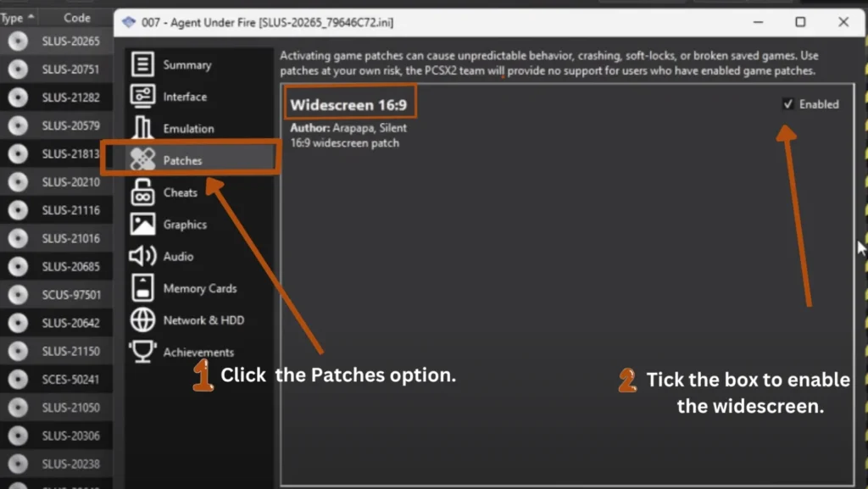Open the Graphics picture icon
Viewport: 868px width, 489px height.
pyautogui.click(x=142, y=224)
